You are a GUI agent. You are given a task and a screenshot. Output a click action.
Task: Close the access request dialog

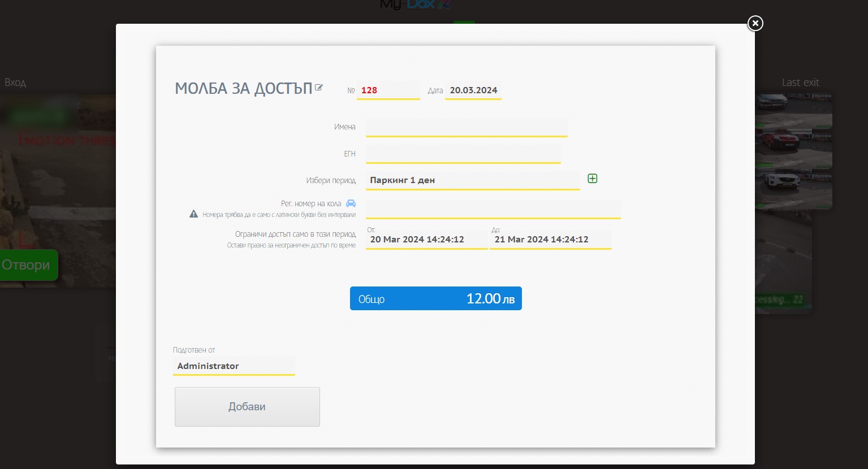coord(755,23)
